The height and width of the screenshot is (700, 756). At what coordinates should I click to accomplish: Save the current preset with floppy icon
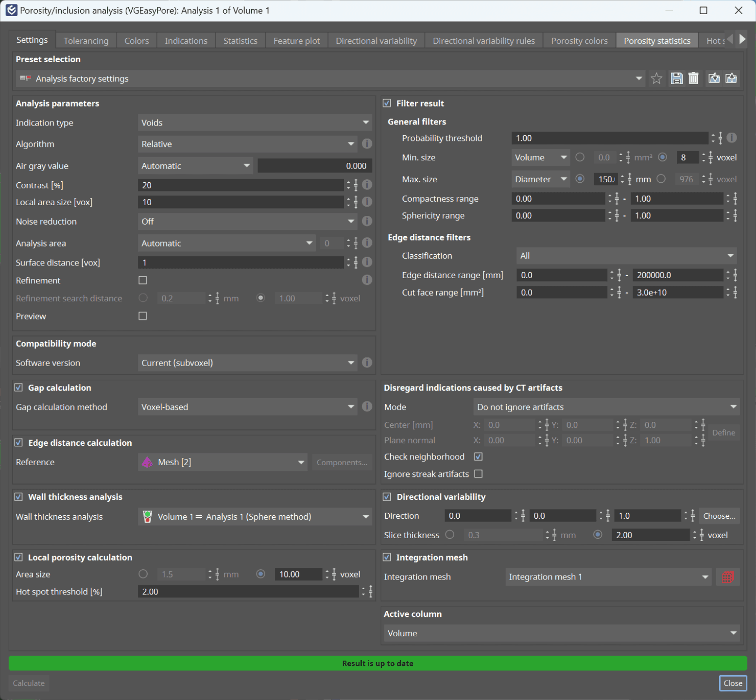click(x=676, y=78)
